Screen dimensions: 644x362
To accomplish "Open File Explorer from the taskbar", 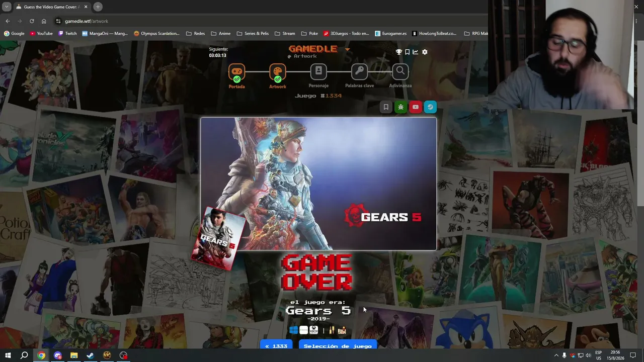I will click(74, 355).
